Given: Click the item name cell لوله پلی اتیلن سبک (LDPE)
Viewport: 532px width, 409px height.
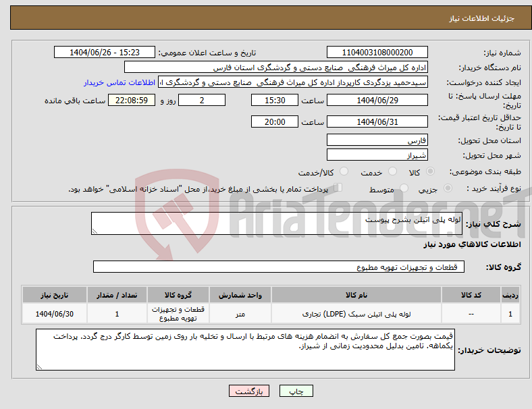Looking at the screenshot, I should click(x=356, y=314).
